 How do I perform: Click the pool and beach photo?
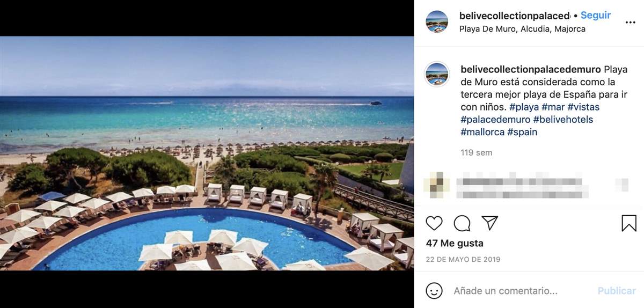click(x=207, y=153)
